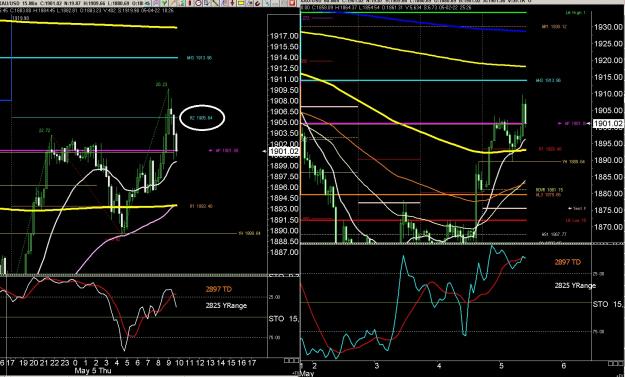This screenshot has height=377, width=625.
Task: Click the 2B25 YRange label in right chart
Action: [575, 285]
